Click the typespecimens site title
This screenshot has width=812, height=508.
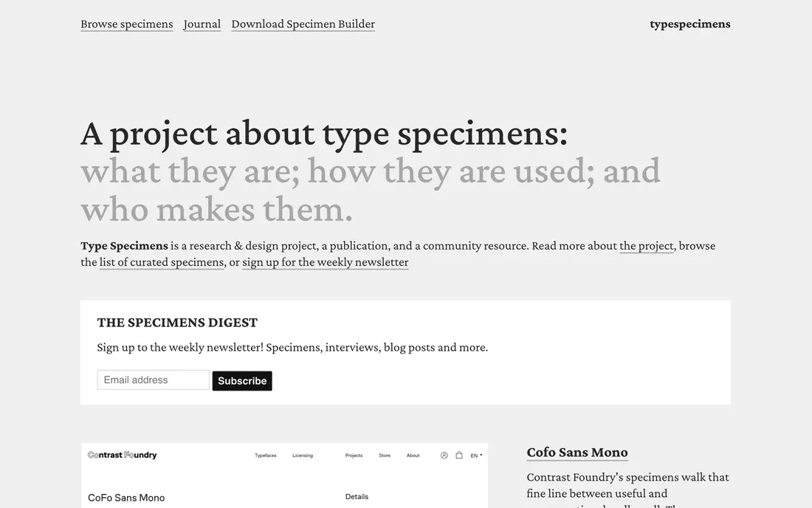689,24
